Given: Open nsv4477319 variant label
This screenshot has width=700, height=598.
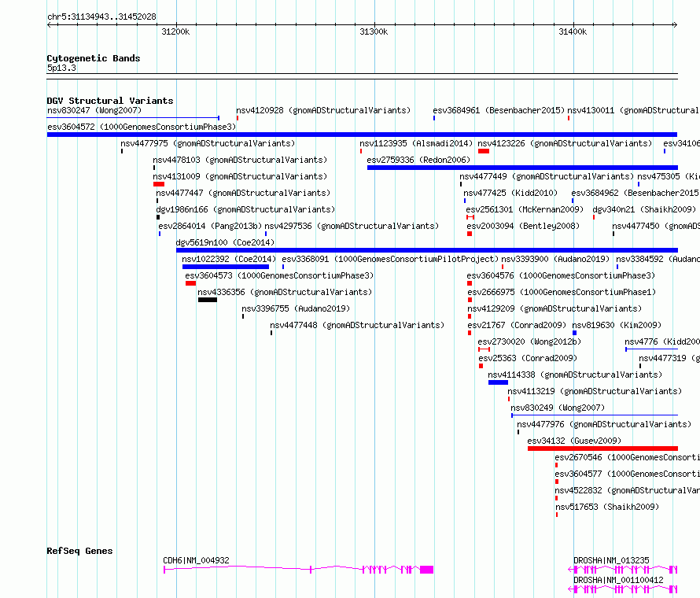Looking at the screenshot, I should tap(669, 358).
